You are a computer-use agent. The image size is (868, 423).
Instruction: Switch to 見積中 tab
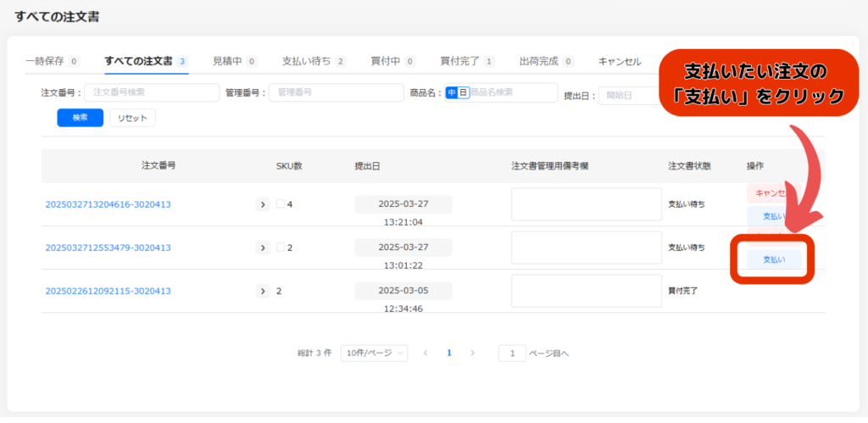235,61
